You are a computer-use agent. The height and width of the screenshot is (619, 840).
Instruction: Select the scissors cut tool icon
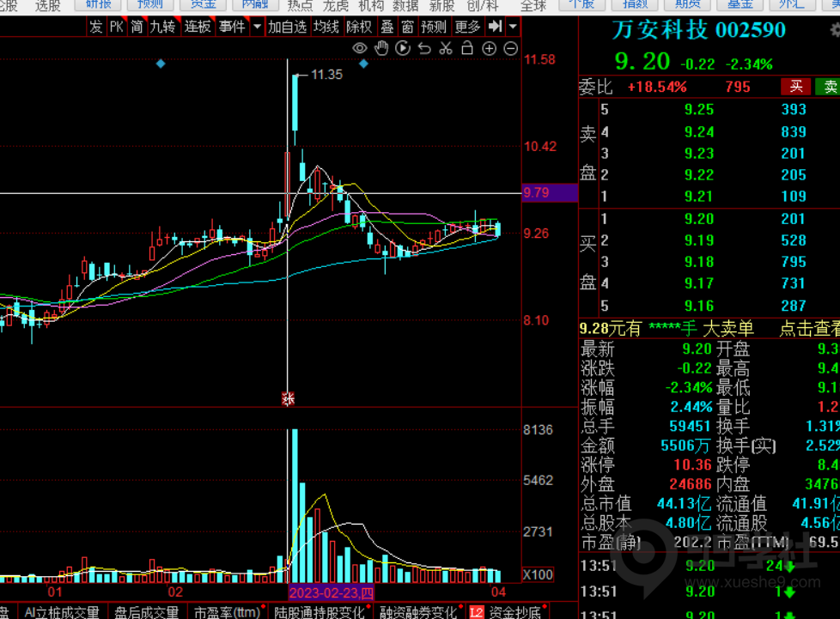pyautogui.click(x=446, y=49)
